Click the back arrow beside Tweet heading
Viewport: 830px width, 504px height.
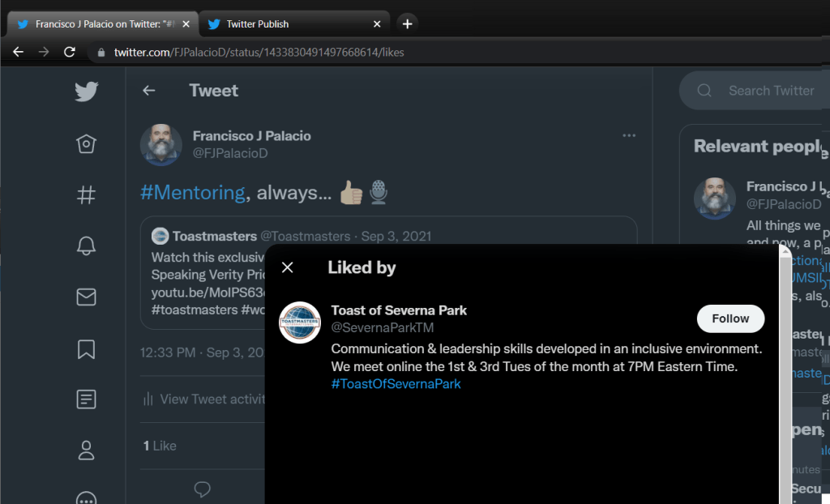pos(149,91)
